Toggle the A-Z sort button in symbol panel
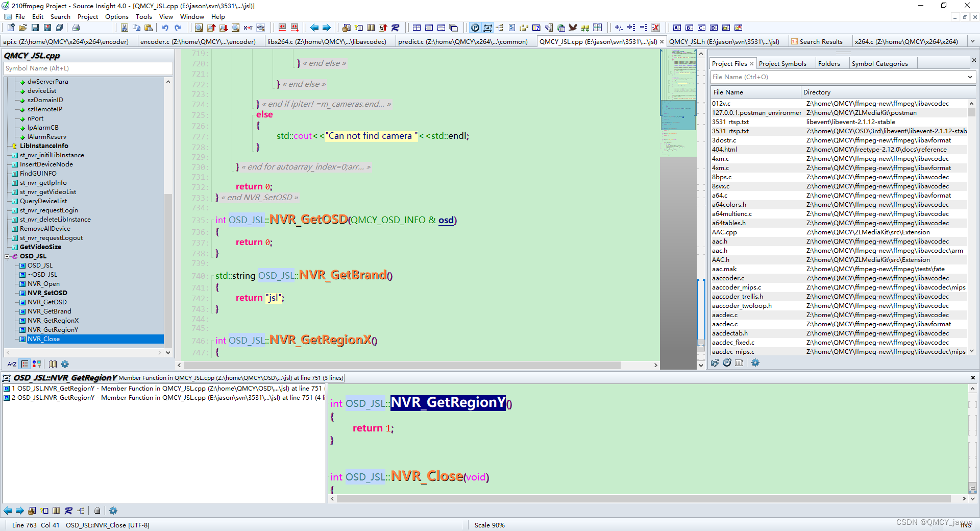 click(x=12, y=364)
